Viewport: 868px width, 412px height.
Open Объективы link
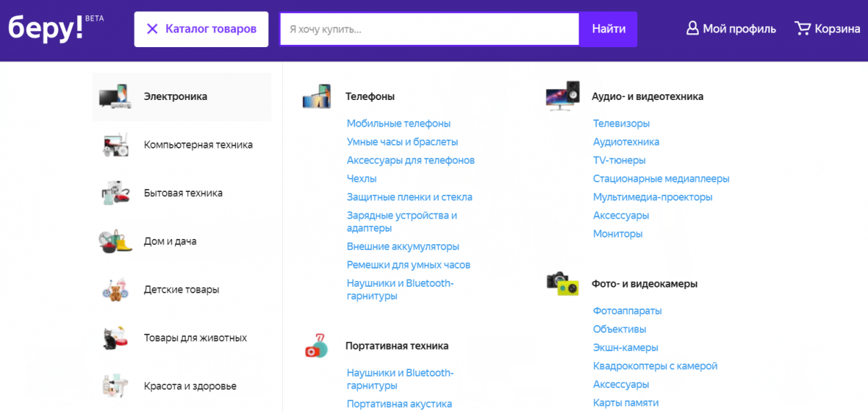tap(620, 329)
